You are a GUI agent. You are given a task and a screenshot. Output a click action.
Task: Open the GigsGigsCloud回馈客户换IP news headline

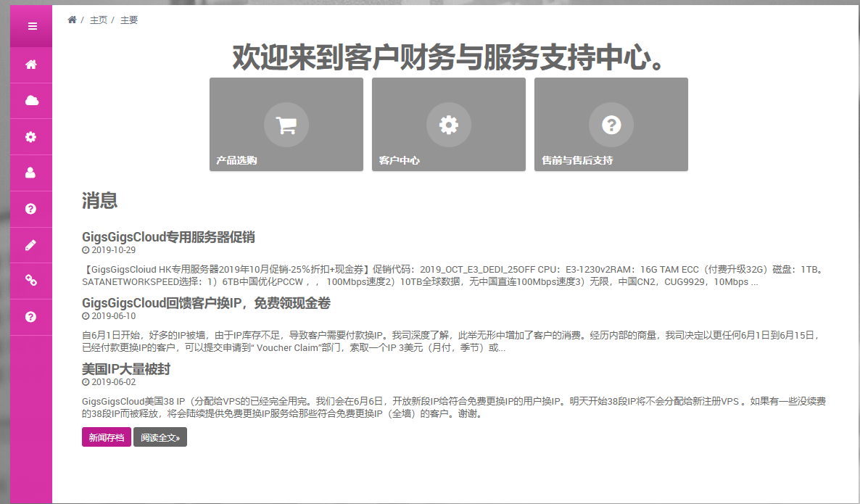tap(206, 303)
